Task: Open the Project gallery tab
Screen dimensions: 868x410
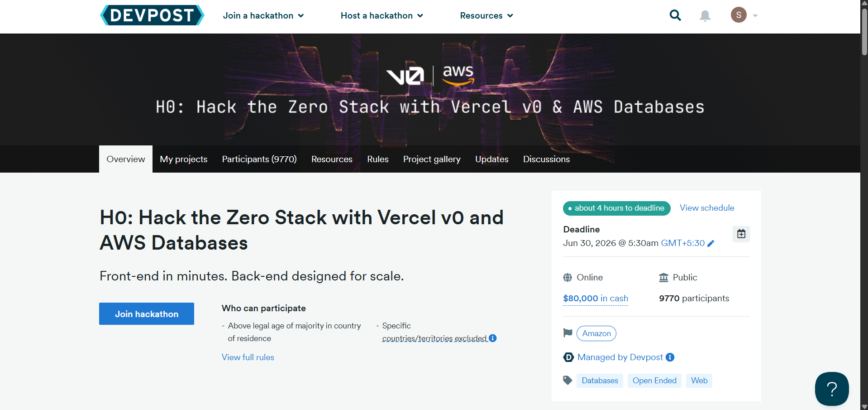Action: (x=432, y=159)
